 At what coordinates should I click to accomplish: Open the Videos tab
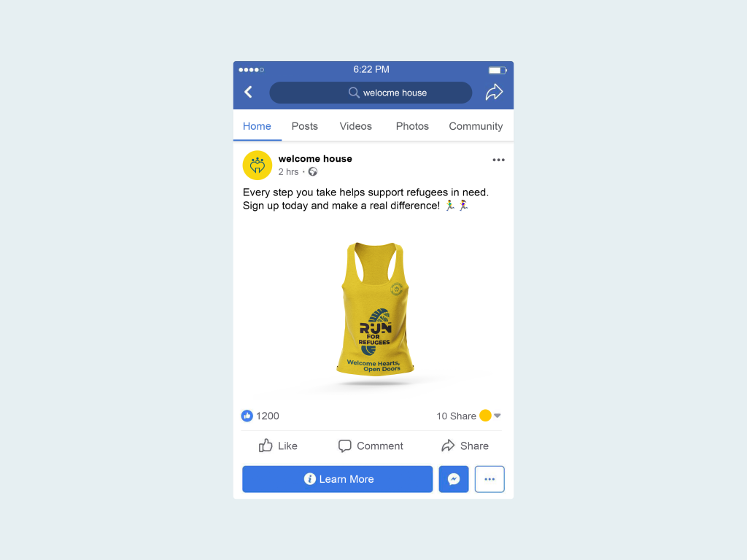(x=355, y=126)
